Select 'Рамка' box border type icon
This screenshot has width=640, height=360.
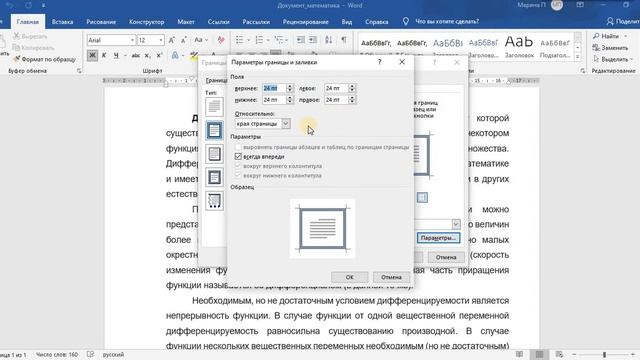pyautogui.click(x=214, y=130)
